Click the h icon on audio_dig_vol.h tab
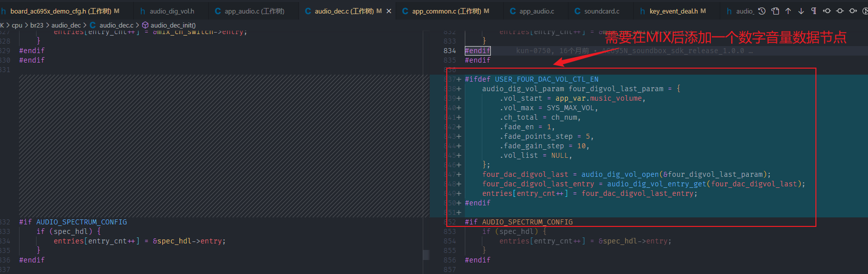Image resolution: width=868 pixels, height=274 pixels. 143,11
